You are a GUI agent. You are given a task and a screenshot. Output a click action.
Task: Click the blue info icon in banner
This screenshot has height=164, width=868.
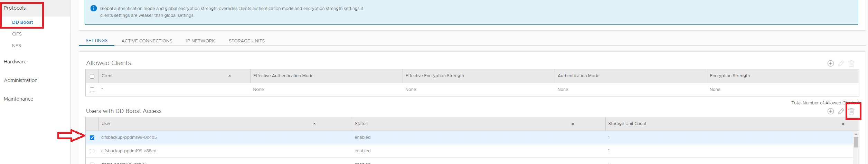[x=93, y=8]
